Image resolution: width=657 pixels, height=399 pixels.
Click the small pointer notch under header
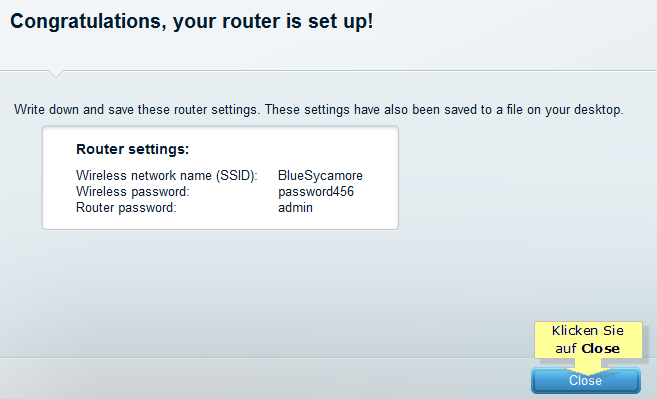(55, 75)
